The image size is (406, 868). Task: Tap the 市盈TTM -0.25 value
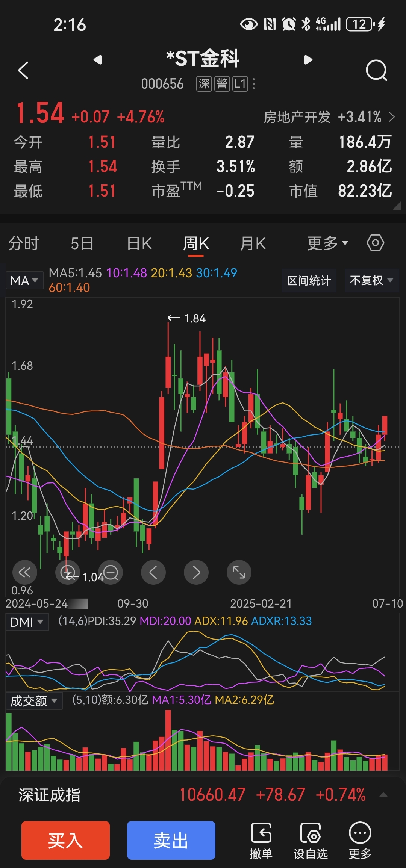pyautogui.click(x=235, y=191)
